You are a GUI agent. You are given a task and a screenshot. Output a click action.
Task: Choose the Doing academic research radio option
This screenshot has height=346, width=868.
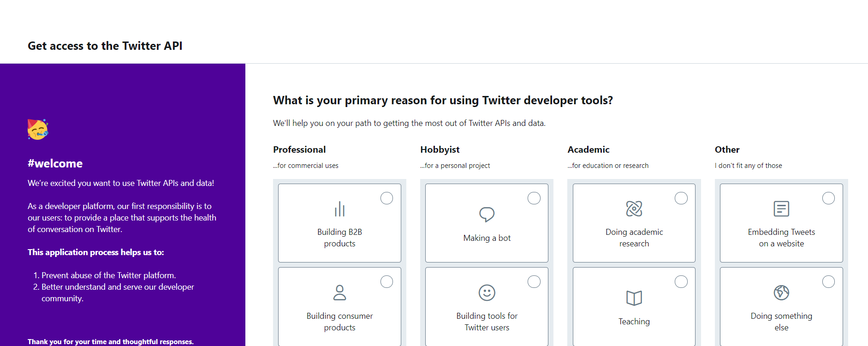coord(681,198)
